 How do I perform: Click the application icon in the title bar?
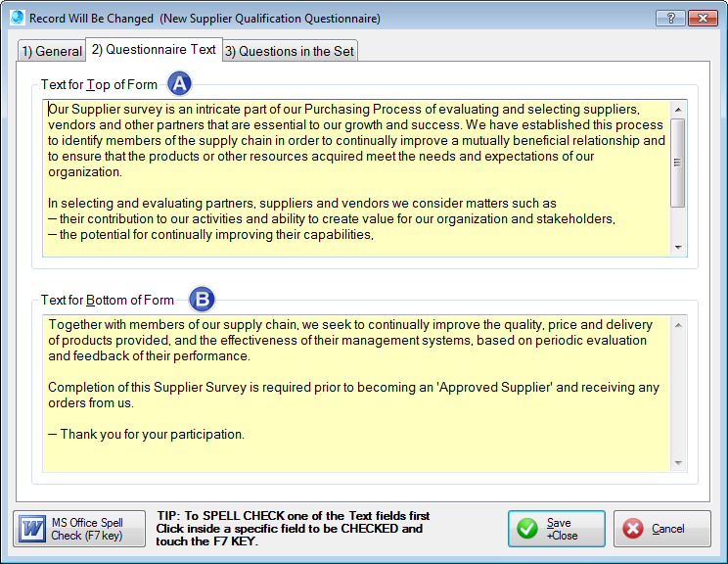16,18
